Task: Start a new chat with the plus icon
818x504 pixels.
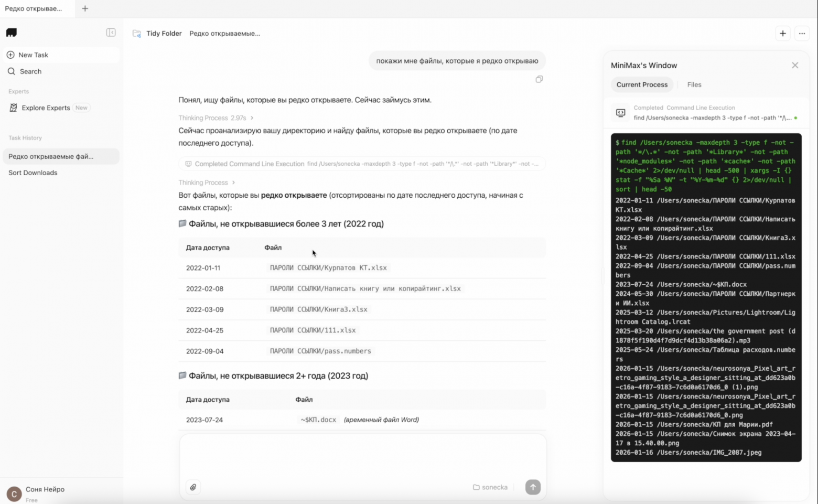Action: click(x=782, y=33)
